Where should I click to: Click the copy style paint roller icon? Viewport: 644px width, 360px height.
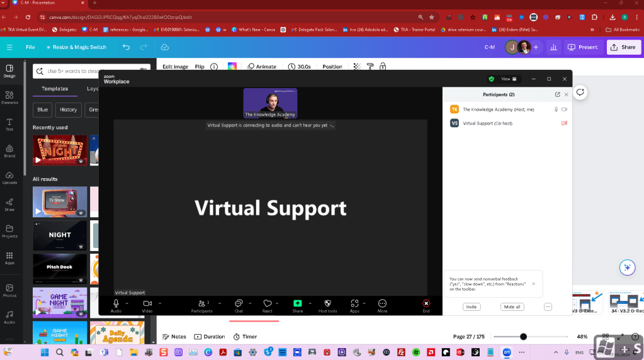[370, 67]
